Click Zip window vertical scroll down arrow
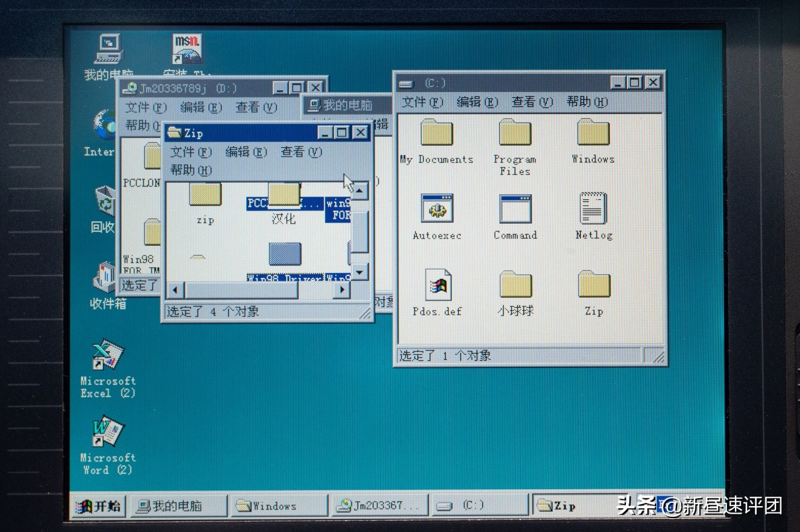Viewport: 800px width, 532px height. pos(360,272)
